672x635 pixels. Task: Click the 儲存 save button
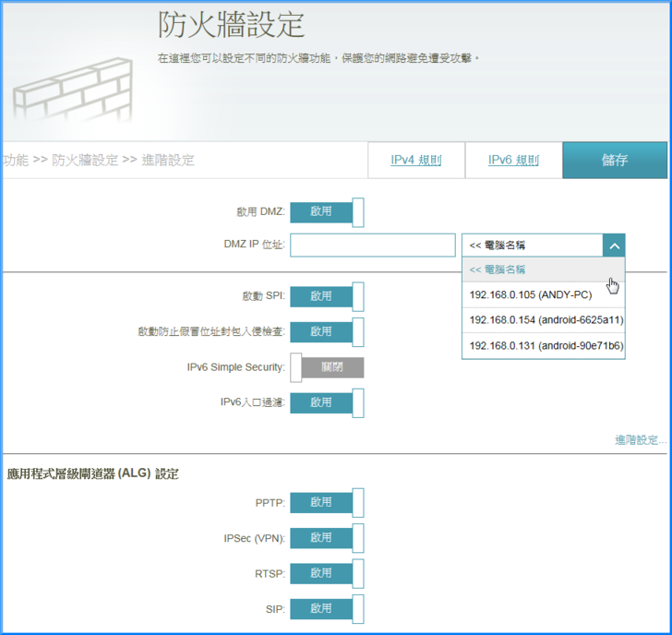click(615, 161)
